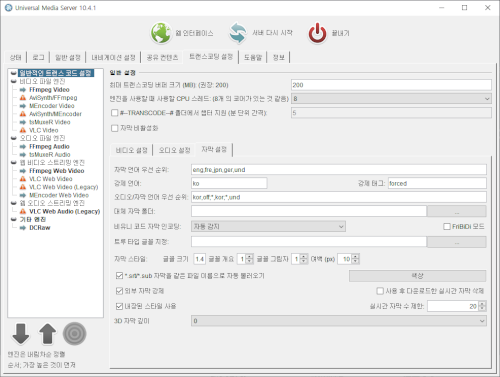Viewport: 500px width, 377px height.
Task: Click arrow icon next to MEncoder Web Video
Action: [x=23, y=195]
